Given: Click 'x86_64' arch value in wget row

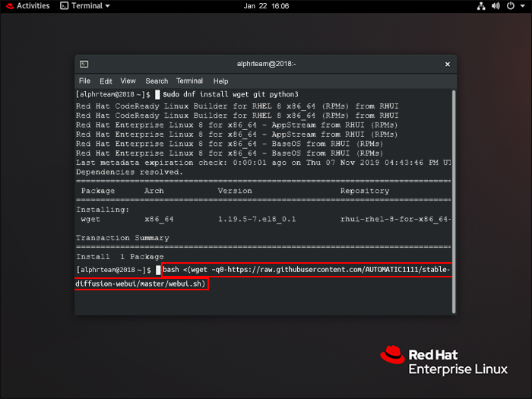Looking at the screenshot, I should point(159,219).
